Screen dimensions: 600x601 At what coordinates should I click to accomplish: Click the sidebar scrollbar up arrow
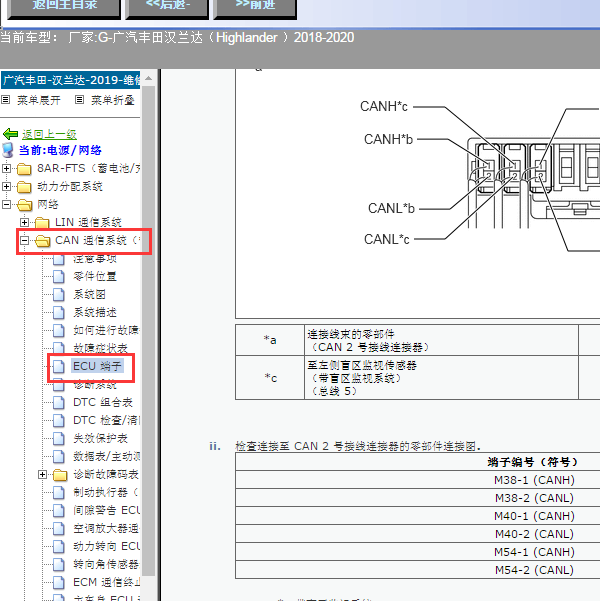[x=149, y=77]
